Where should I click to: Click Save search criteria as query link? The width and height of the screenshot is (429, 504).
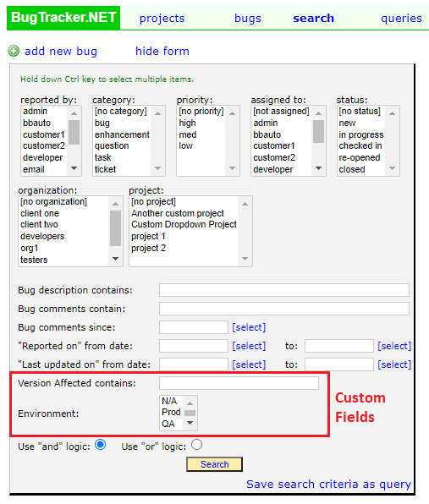coord(328,484)
